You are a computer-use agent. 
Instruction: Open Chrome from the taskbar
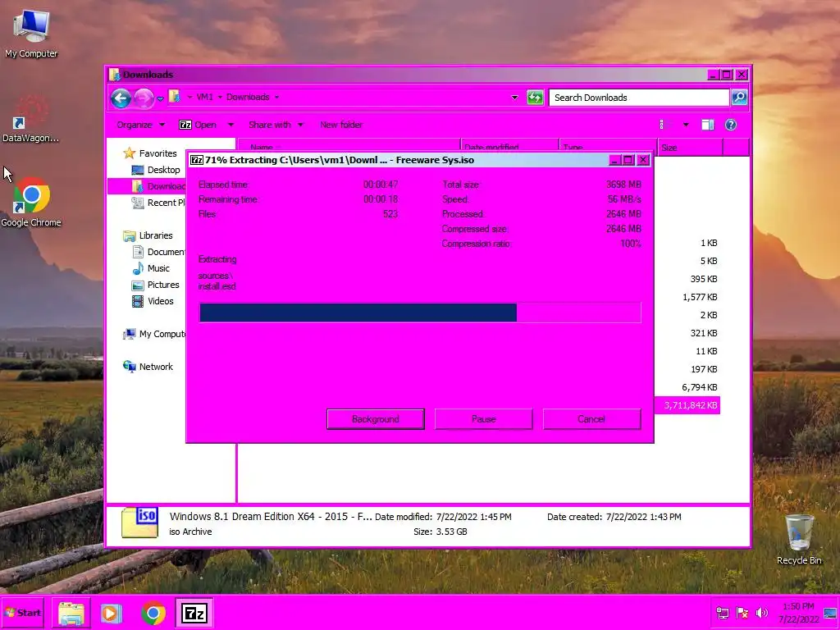[x=153, y=613]
